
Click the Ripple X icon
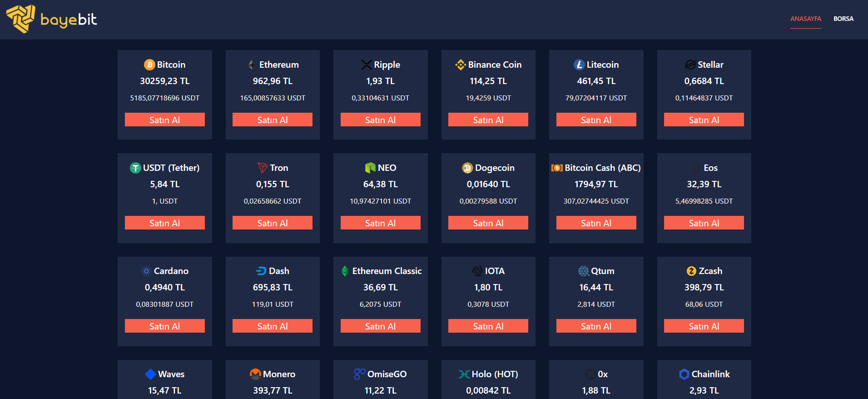(x=367, y=65)
